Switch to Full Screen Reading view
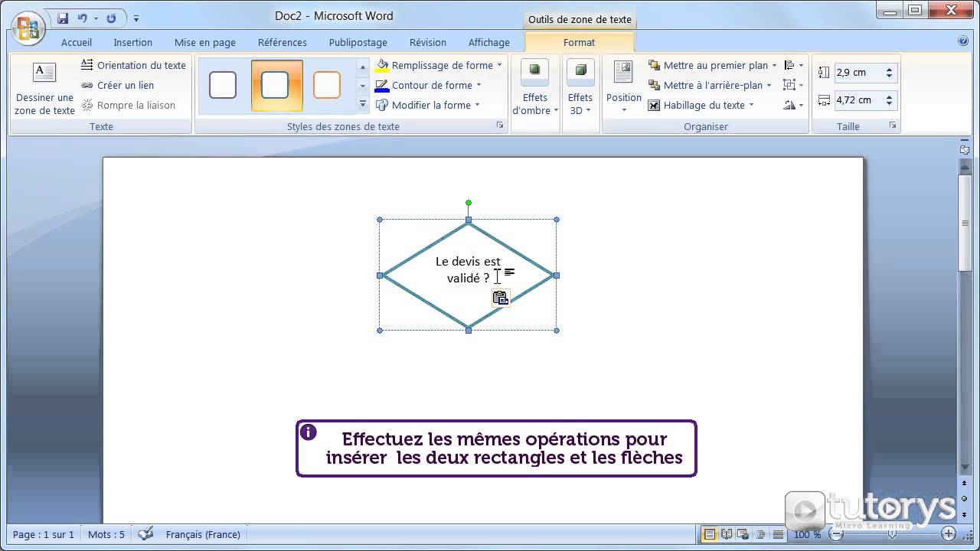The width and height of the screenshot is (980, 551). (727, 534)
